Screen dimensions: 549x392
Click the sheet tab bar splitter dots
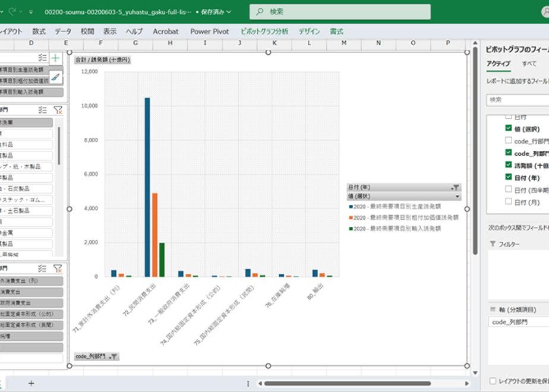[x=248, y=384]
